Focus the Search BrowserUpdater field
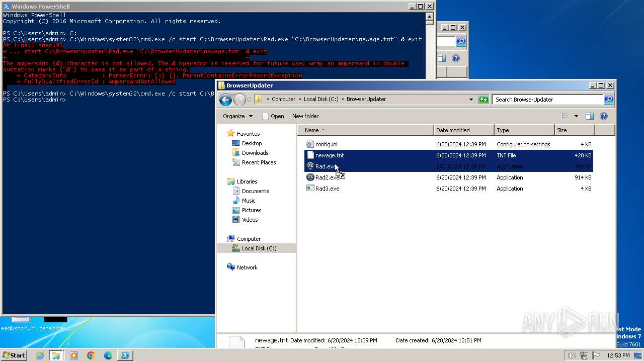Image resolution: width=644 pixels, height=362 pixels. [548, 100]
